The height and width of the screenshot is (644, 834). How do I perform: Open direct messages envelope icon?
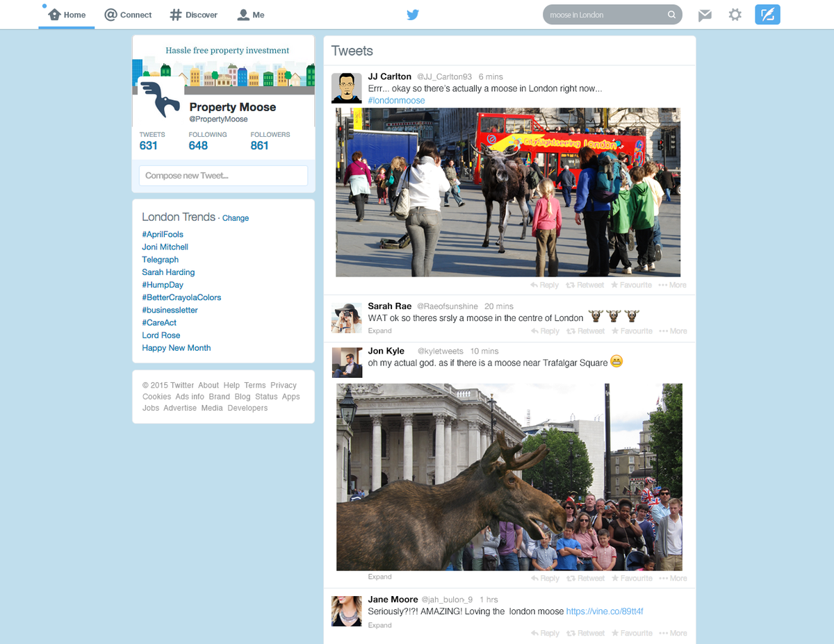(x=705, y=15)
